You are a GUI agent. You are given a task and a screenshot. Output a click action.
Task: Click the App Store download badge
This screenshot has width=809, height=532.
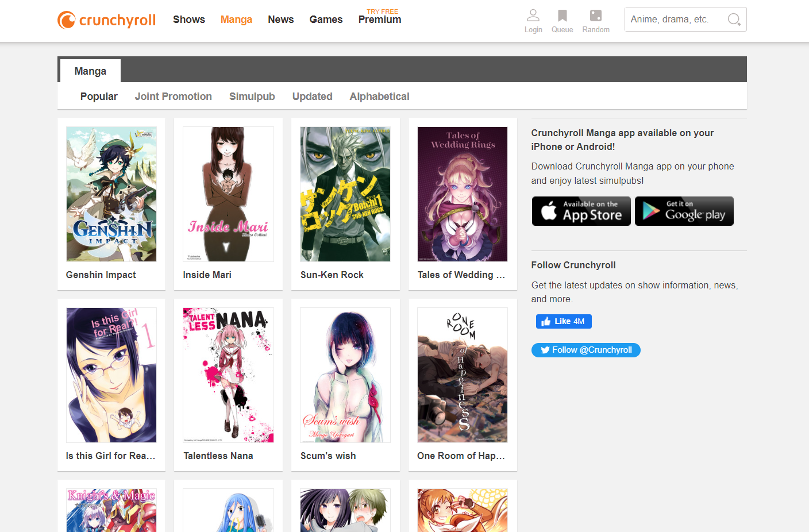tap(581, 211)
